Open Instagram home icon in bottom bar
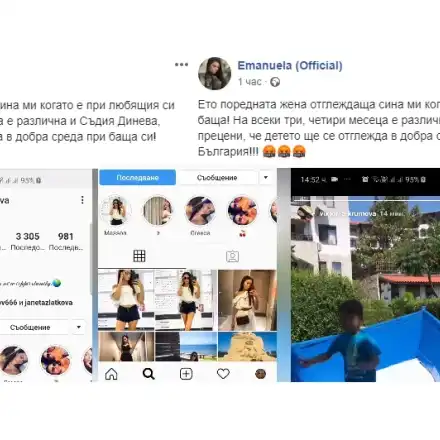The width and height of the screenshot is (440, 440). (x=111, y=374)
